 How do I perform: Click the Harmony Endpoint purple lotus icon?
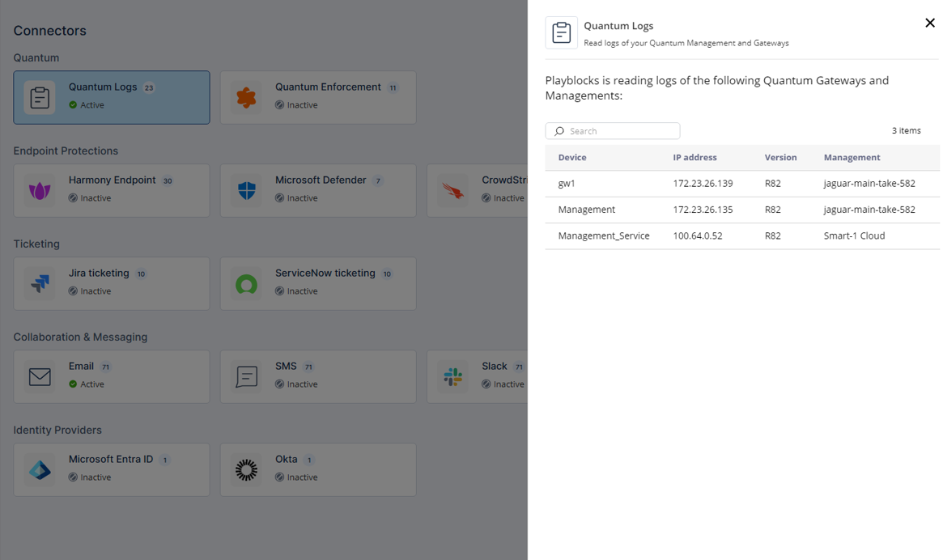click(40, 191)
